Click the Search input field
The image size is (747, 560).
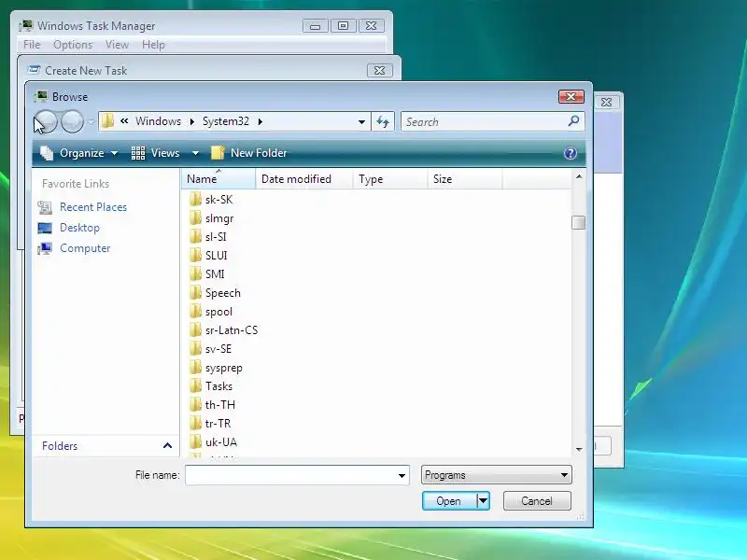pos(484,122)
